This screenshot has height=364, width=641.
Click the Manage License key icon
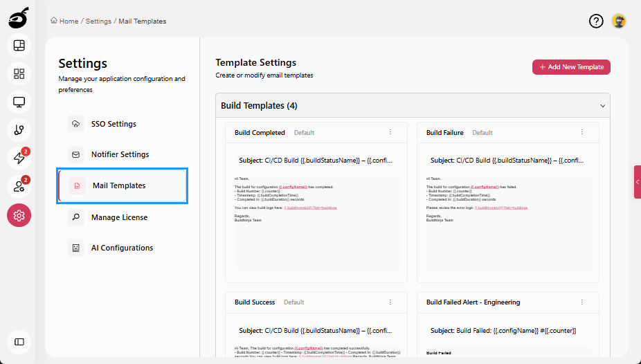(75, 217)
